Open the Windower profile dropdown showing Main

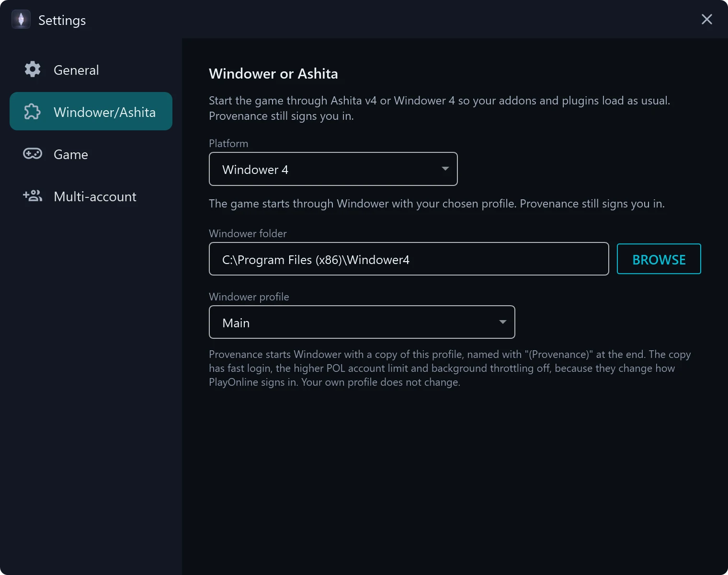coord(362,322)
